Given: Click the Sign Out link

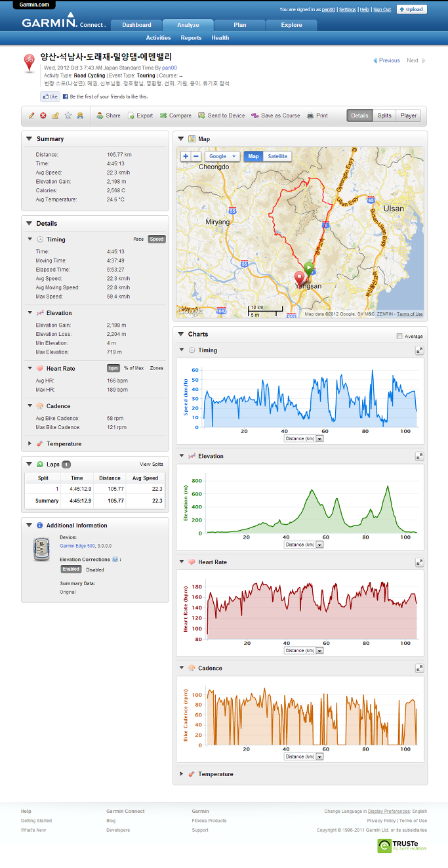Looking at the screenshot, I should (382, 10).
